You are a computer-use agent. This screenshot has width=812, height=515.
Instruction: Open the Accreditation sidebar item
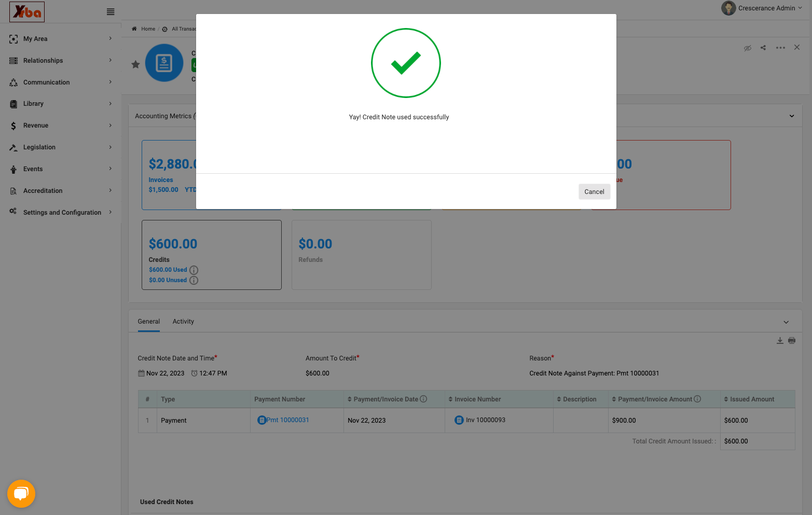[61, 191]
